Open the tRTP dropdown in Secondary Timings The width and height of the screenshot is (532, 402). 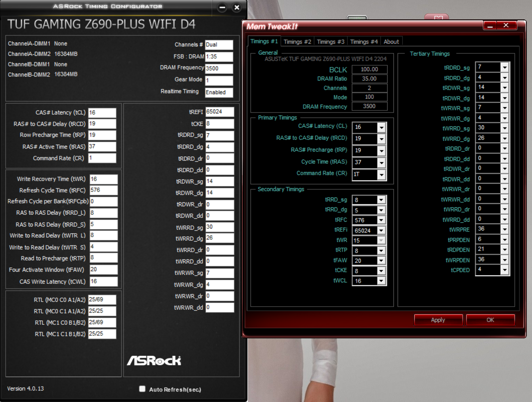[x=381, y=250]
